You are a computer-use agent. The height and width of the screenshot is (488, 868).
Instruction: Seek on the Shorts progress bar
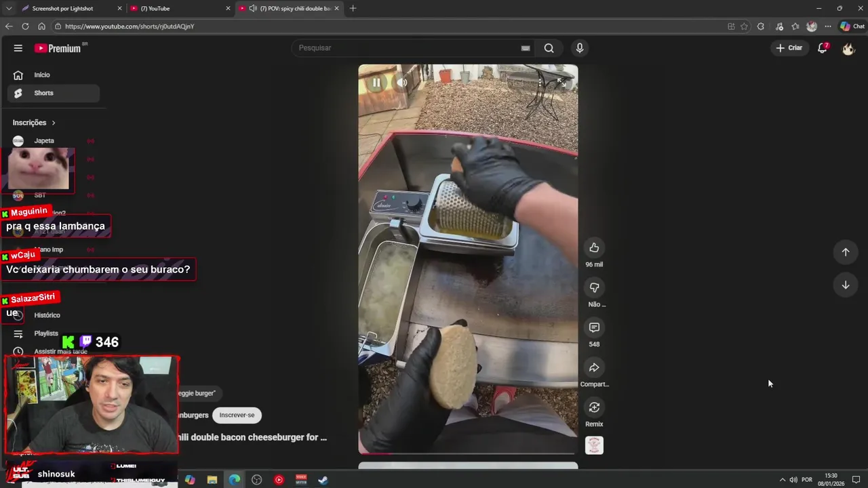[468, 453]
